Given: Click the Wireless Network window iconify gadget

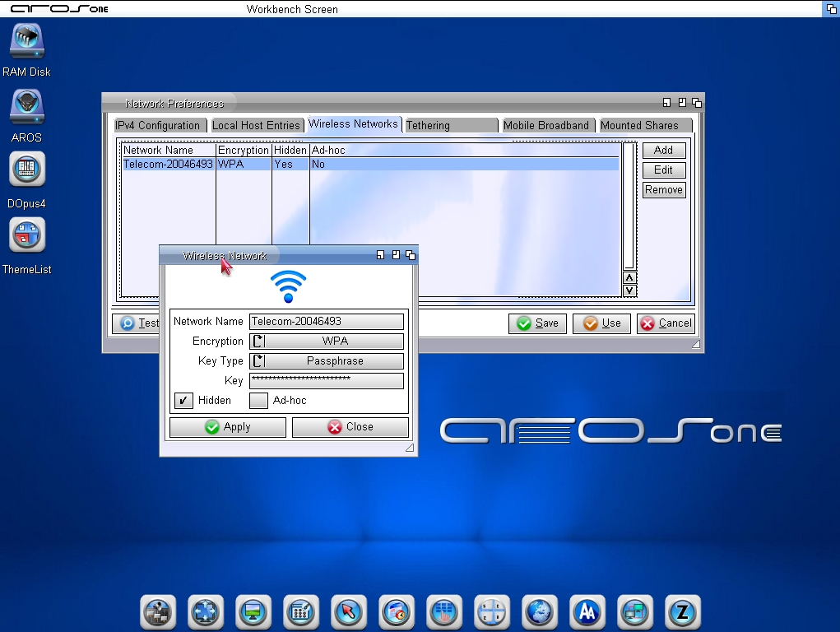Looking at the screenshot, I should [380, 255].
